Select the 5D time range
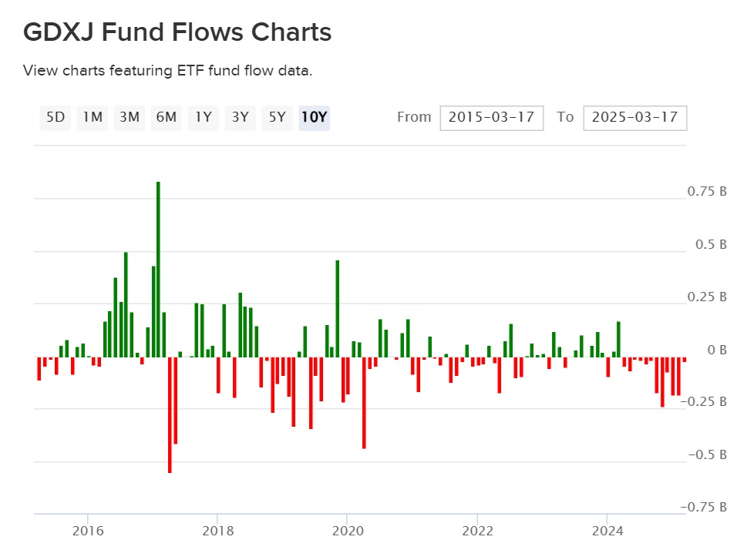 coord(56,118)
